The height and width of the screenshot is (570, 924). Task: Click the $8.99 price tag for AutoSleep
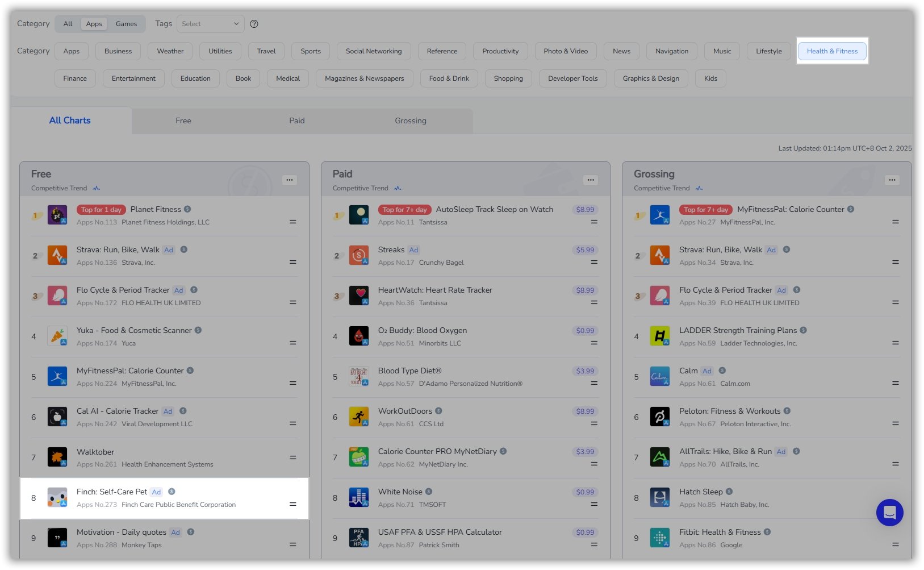click(x=584, y=210)
